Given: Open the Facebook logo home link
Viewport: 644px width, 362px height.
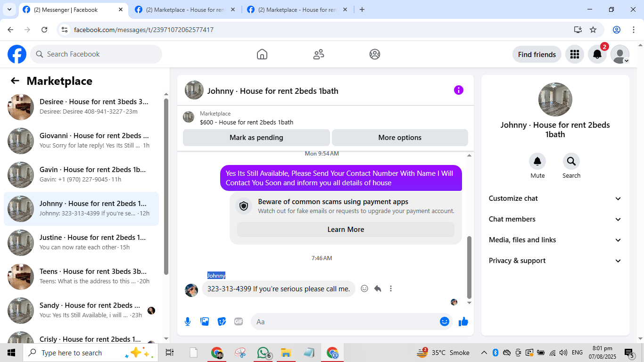Looking at the screenshot, I should click(x=17, y=54).
